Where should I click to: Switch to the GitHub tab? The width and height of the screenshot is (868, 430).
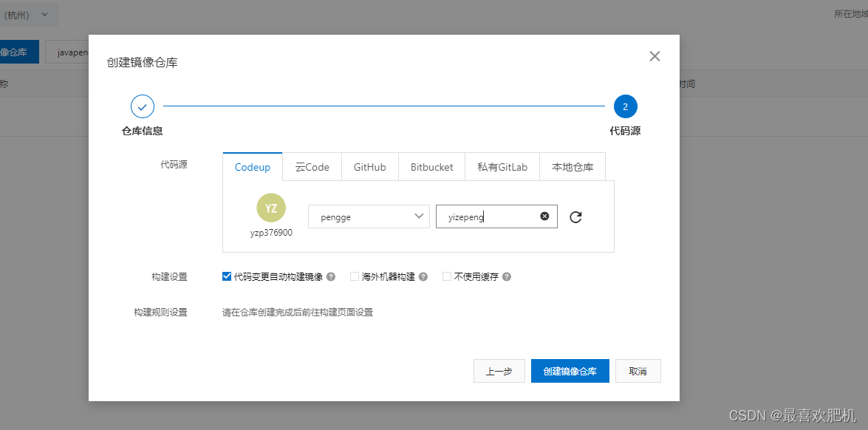370,166
